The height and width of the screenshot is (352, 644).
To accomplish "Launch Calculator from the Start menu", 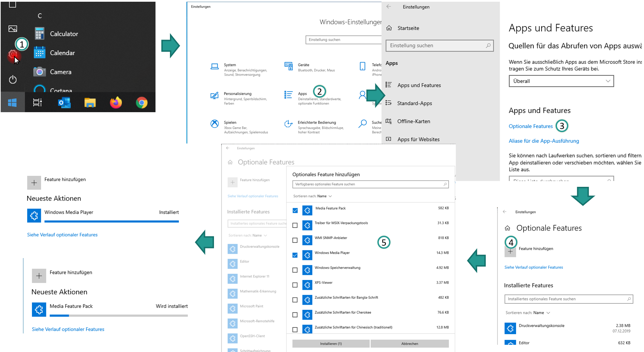I will (x=56, y=34).
